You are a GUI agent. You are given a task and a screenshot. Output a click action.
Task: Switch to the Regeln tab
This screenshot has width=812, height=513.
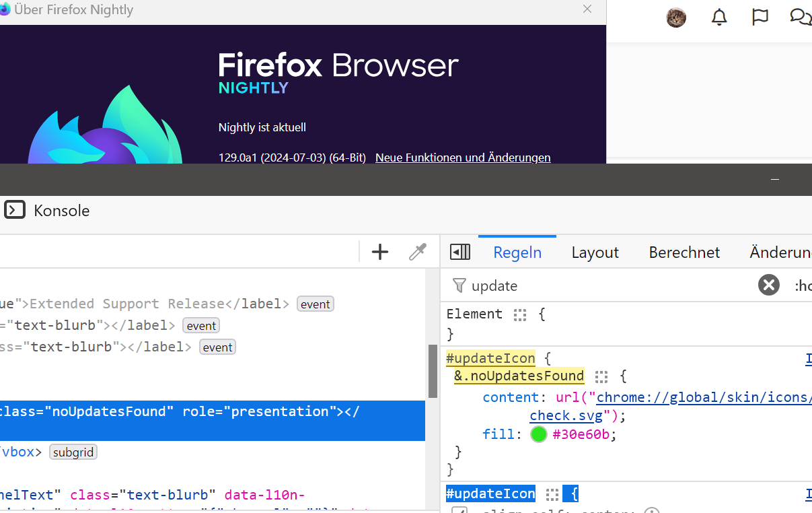(x=517, y=252)
